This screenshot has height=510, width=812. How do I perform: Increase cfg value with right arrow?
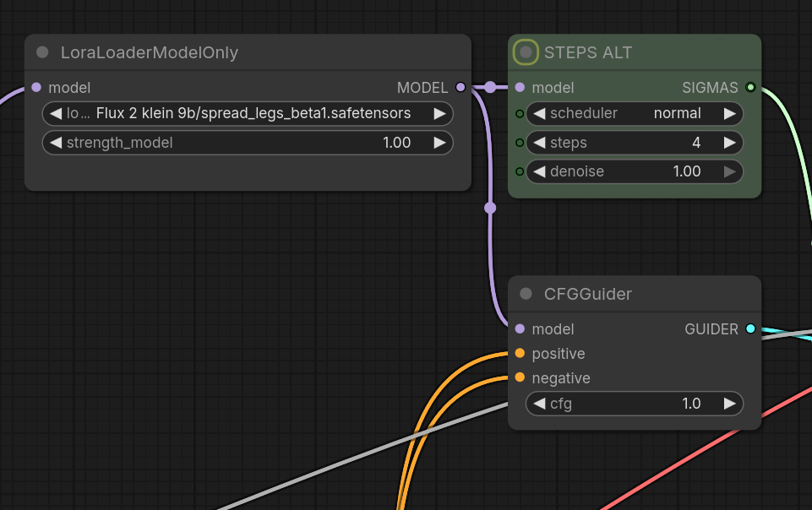click(730, 404)
